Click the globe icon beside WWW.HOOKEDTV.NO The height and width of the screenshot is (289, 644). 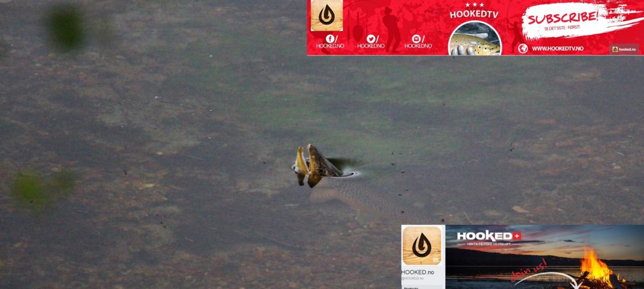(x=522, y=48)
